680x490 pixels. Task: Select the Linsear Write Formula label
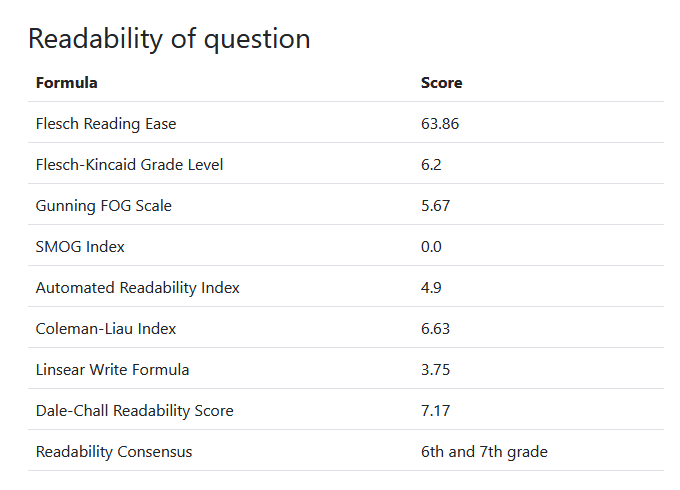pos(112,370)
